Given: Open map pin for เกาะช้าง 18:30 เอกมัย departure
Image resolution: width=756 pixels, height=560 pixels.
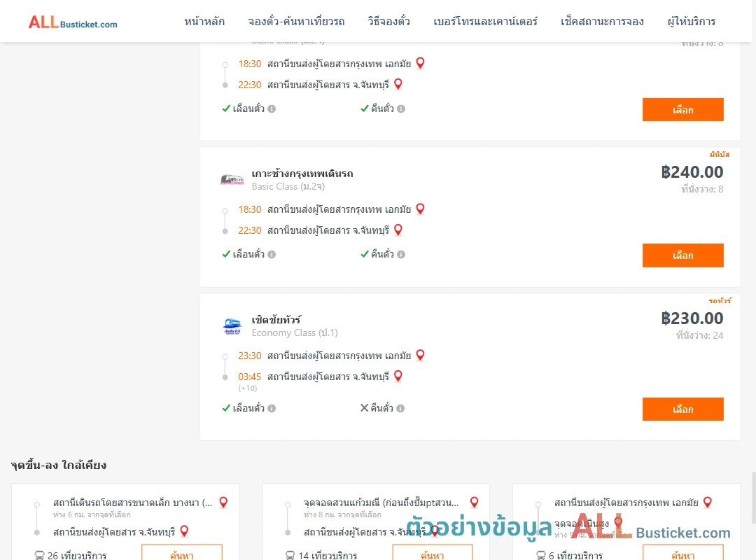Looking at the screenshot, I should click(421, 209).
